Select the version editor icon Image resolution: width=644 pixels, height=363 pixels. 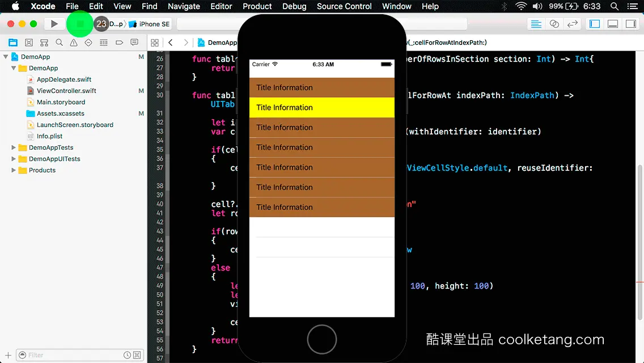click(573, 24)
